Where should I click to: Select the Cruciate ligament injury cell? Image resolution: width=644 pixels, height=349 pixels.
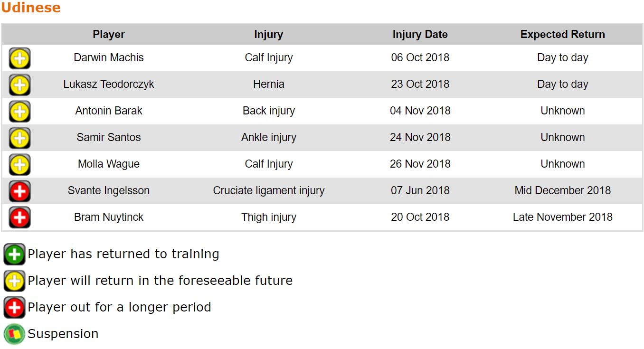[268, 190]
